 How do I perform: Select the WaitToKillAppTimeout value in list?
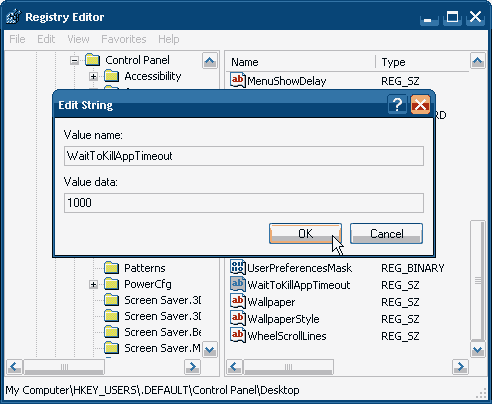tap(299, 285)
